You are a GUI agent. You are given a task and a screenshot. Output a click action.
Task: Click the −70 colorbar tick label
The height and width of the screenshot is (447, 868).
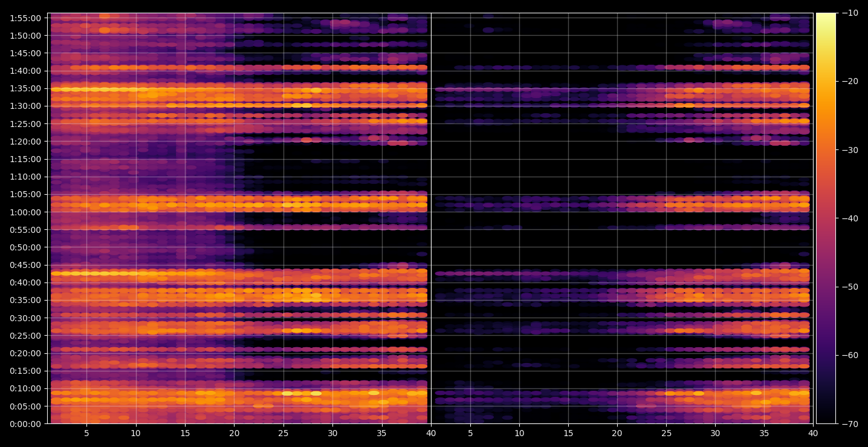[850, 424]
